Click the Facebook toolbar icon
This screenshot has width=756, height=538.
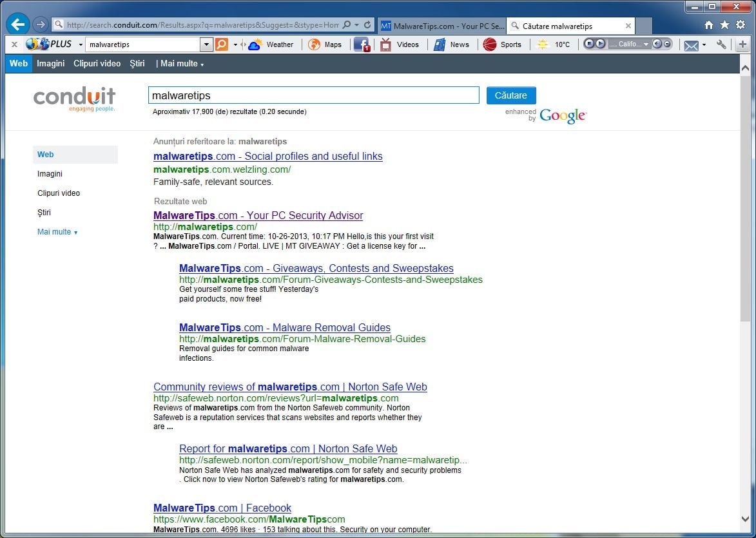tap(362, 44)
